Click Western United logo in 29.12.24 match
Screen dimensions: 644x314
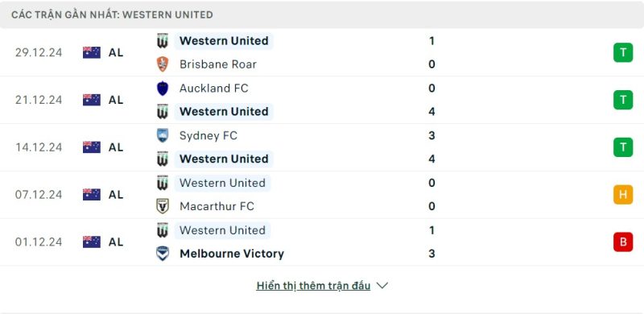[x=163, y=41]
